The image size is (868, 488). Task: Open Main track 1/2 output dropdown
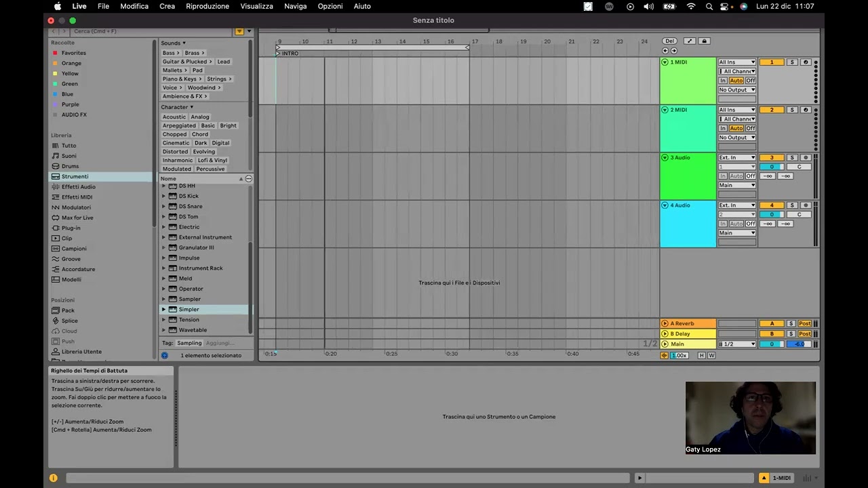(737, 344)
